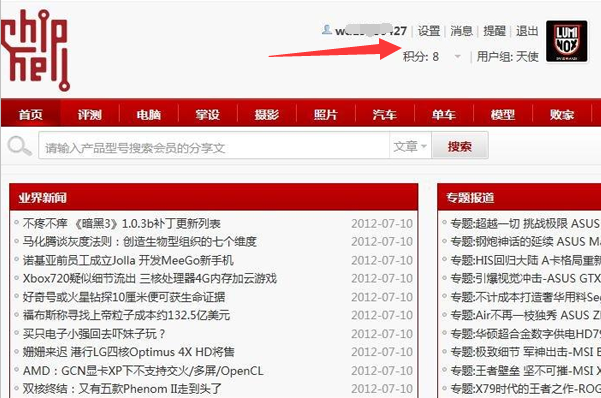Click date 2012-07-10 beside 暗黑3 news

pyautogui.click(x=382, y=224)
